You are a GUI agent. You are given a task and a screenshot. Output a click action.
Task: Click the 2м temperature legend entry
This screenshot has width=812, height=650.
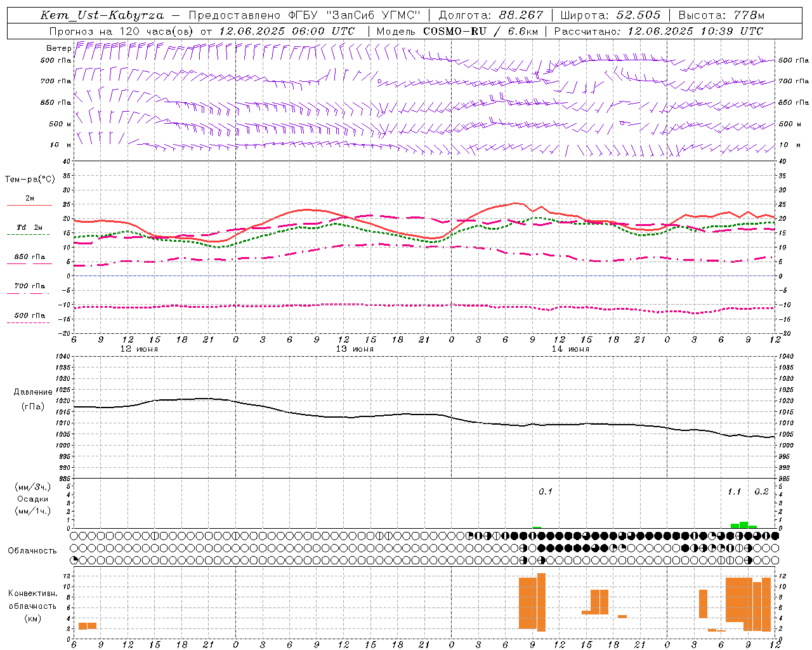click(30, 199)
